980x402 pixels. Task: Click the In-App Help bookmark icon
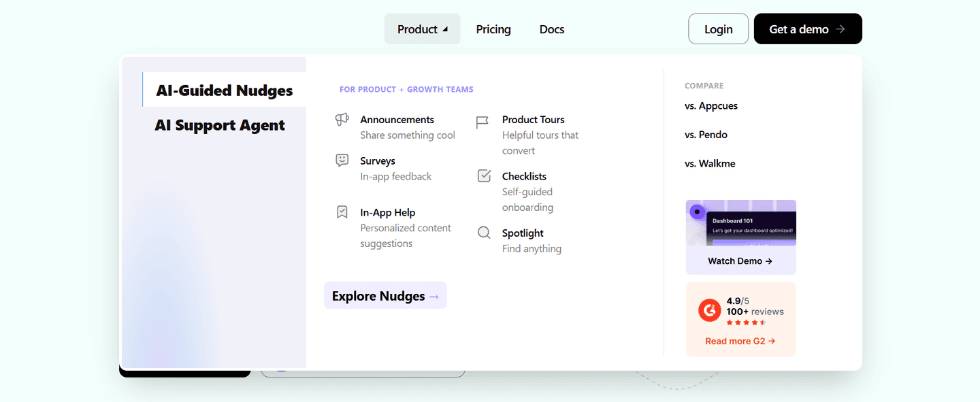pos(342,212)
